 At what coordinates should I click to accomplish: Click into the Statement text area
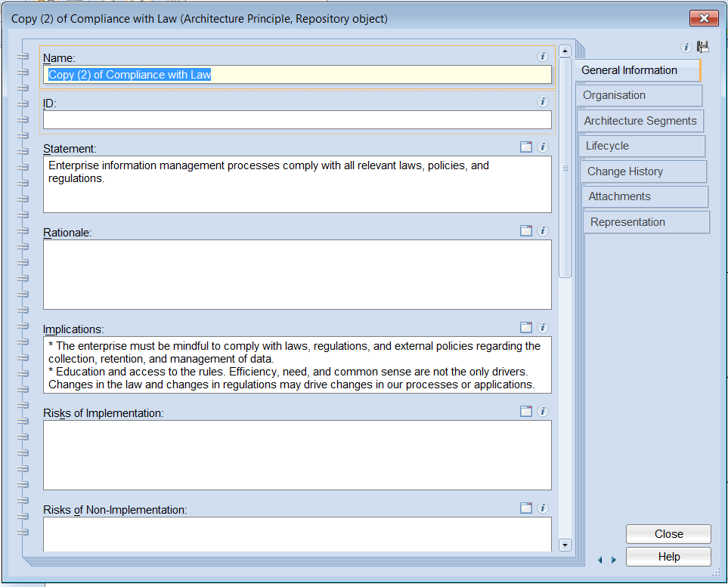click(297, 184)
